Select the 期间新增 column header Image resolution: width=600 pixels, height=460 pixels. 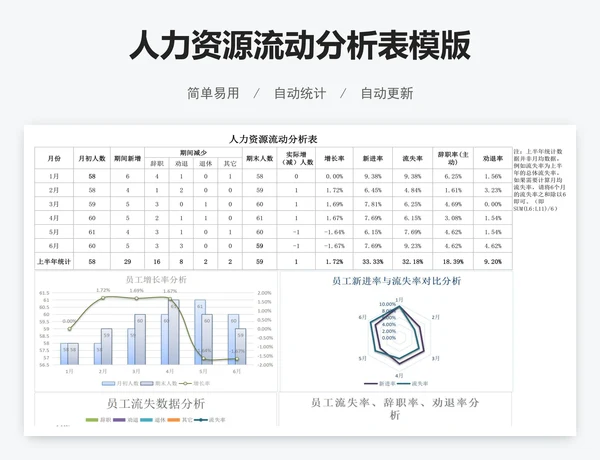[127, 158]
